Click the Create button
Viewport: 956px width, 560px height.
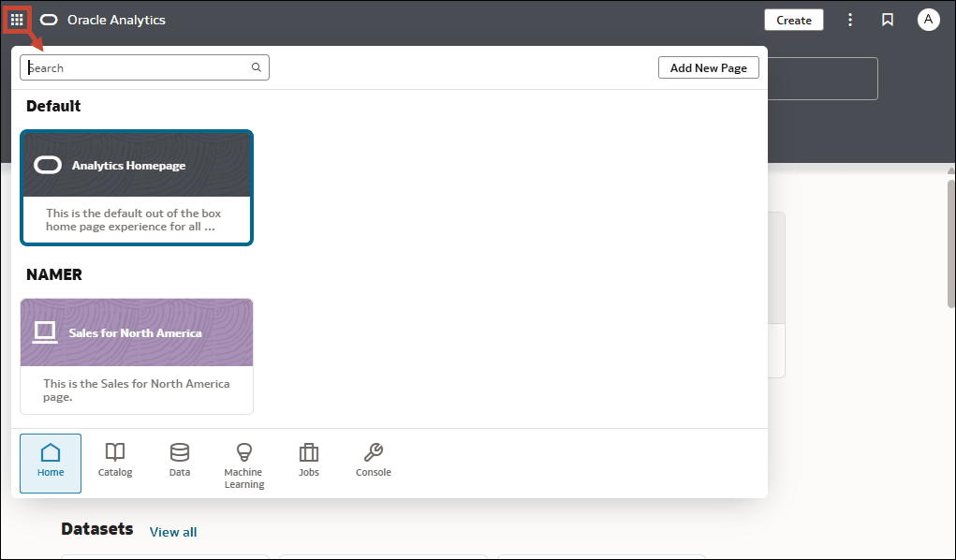tap(793, 19)
